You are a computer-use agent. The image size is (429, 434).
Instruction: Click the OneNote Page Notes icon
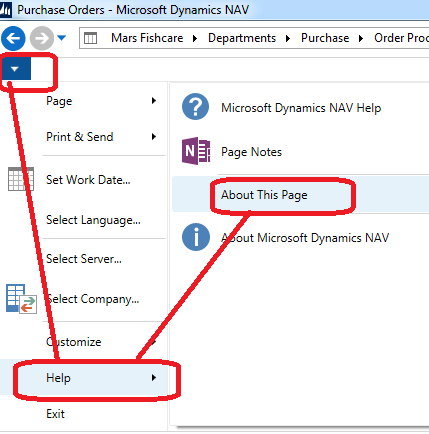(x=196, y=151)
